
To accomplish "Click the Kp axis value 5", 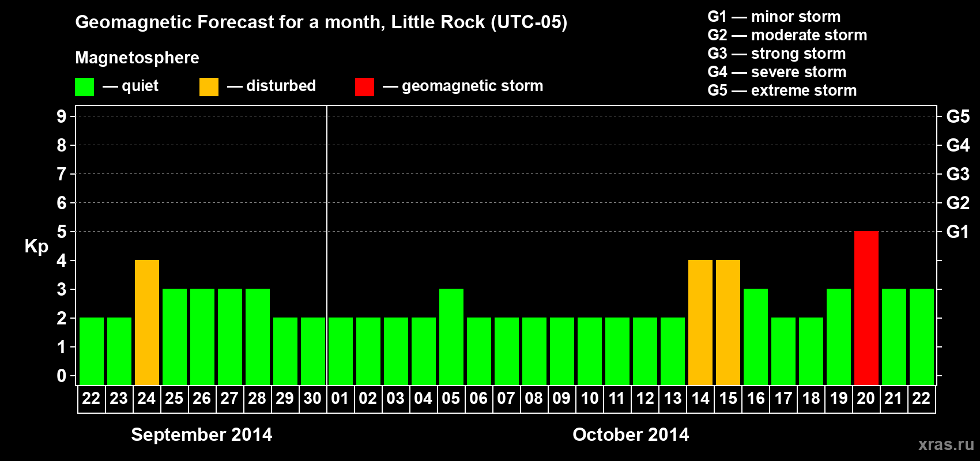I will [62, 232].
